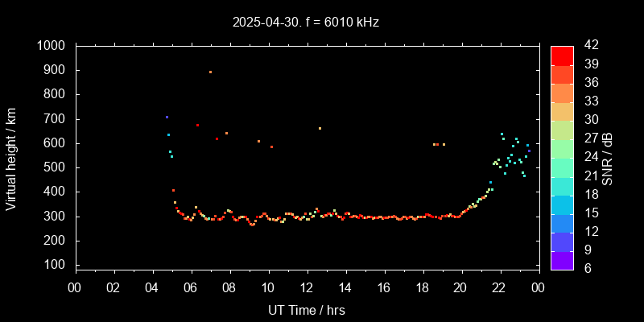
Task: Click the plot title showing 2025-04-30 and 6010 kHz
Action: click(306, 23)
